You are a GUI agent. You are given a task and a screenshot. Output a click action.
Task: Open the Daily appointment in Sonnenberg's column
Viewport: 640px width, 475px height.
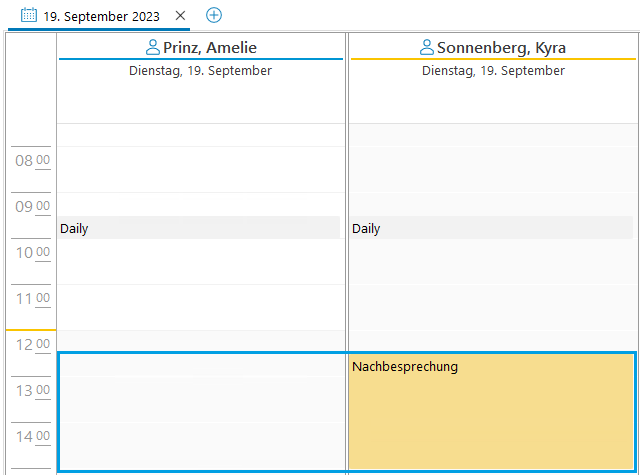(x=491, y=228)
